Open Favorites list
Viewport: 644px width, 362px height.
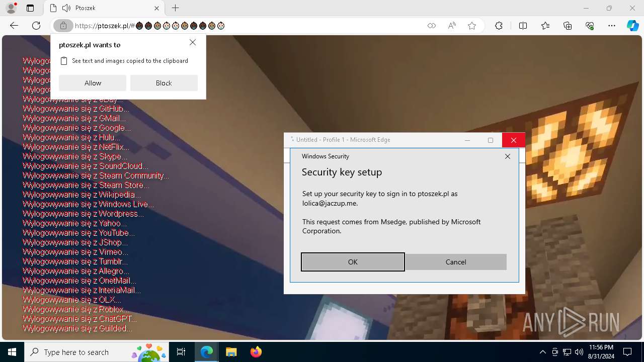tap(545, 26)
